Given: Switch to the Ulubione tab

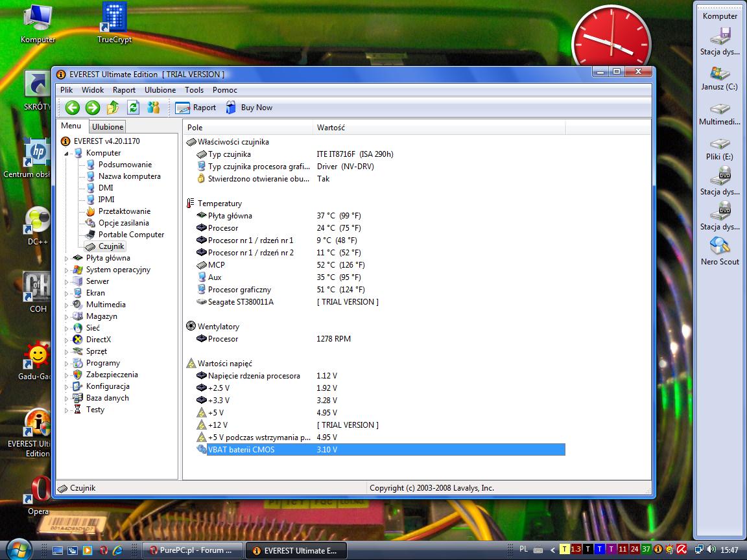Looking at the screenshot, I should (107, 127).
